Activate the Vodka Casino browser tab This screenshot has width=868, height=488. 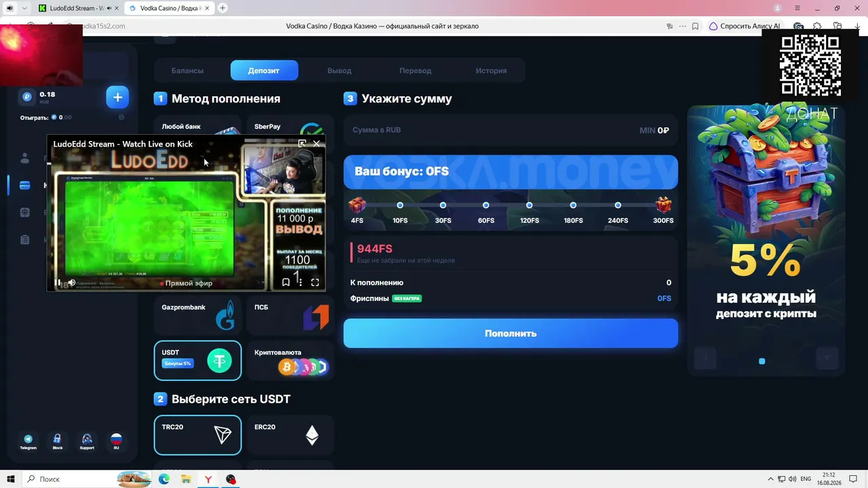point(170,8)
